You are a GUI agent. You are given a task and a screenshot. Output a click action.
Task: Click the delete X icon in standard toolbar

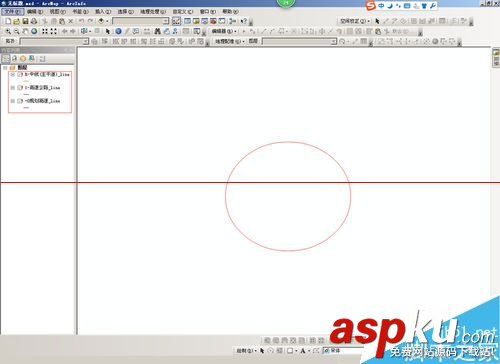[71, 21]
